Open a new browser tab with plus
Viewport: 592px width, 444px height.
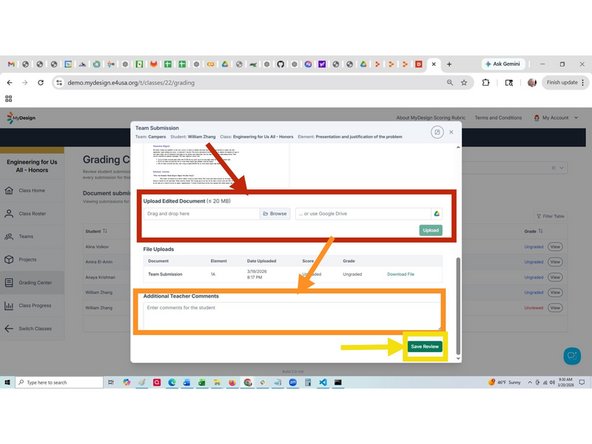449,64
